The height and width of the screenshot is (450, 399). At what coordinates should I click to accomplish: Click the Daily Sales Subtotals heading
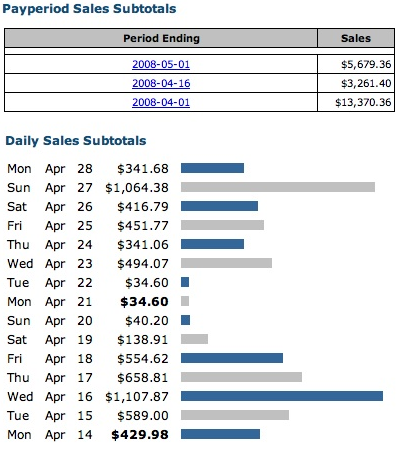click(x=76, y=141)
